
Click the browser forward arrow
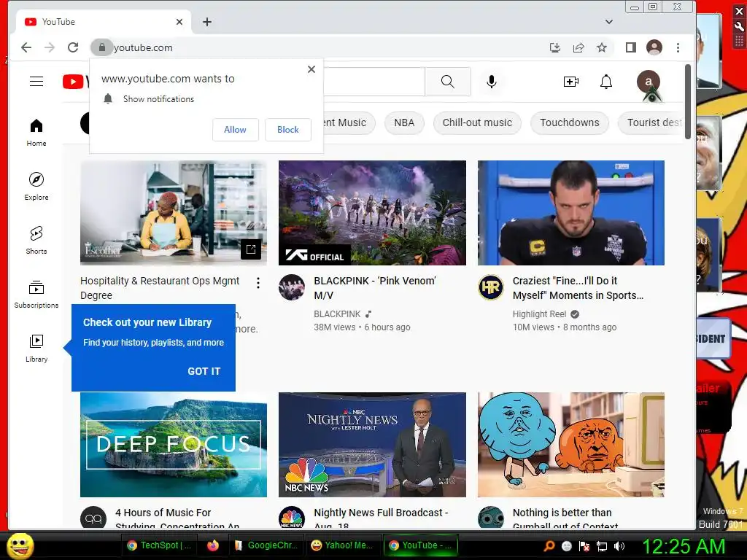tap(50, 47)
